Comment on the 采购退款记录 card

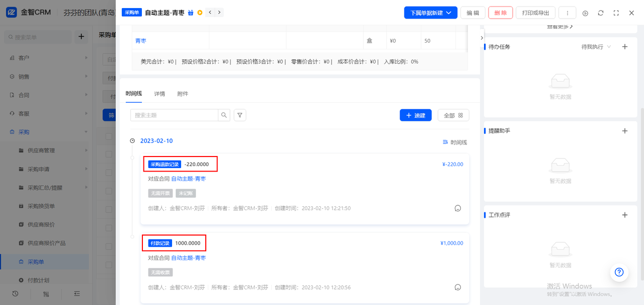[458, 208]
